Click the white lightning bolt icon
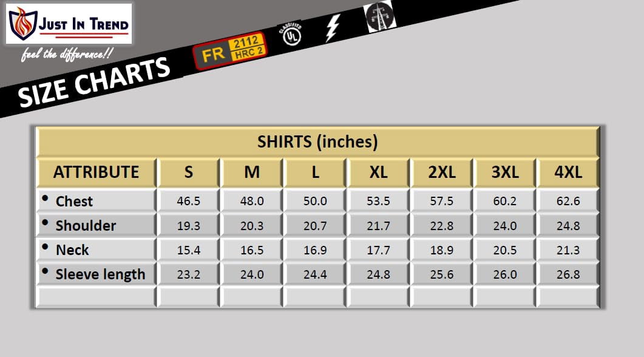Image resolution: width=644 pixels, height=357 pixels. point(332,27)
